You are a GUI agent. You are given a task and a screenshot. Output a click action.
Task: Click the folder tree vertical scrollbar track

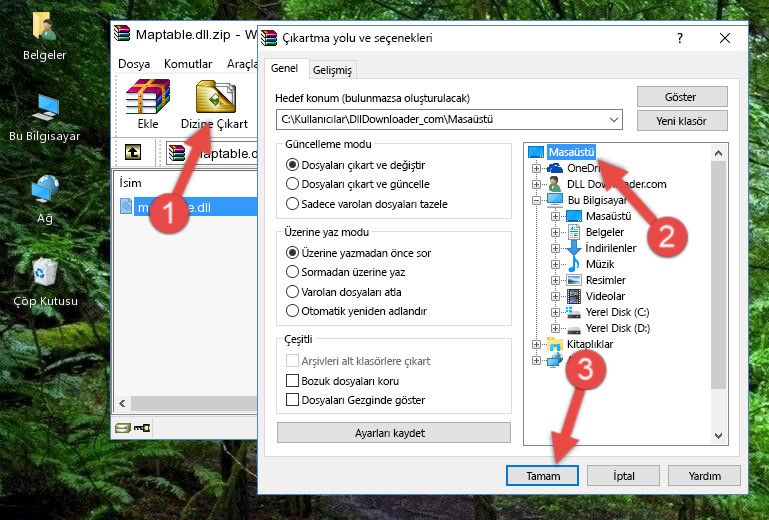point(718,408)
